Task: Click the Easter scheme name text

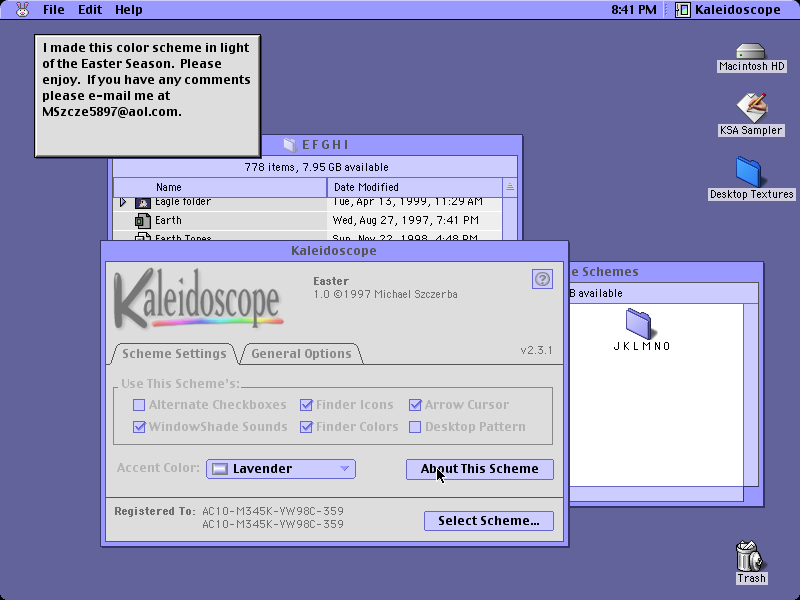Action: tap(331, 281)
